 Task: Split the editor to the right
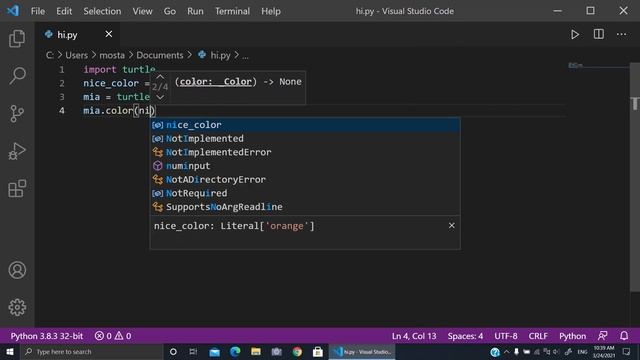coord(598,34)
